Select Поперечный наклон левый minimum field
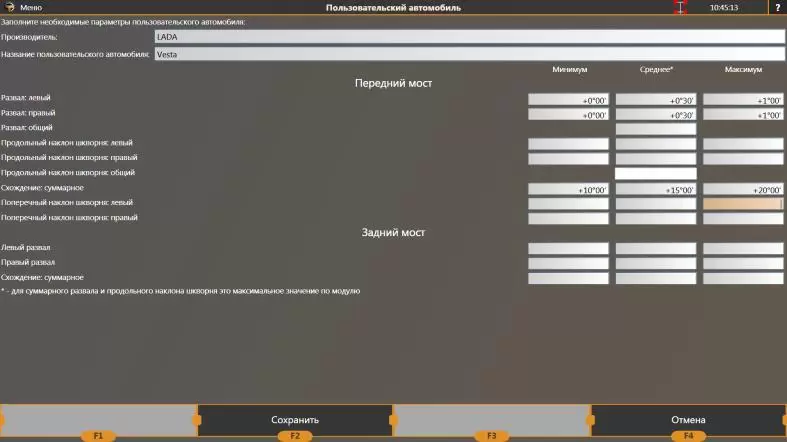The height and width of the screenshot is (442, 787). tap(568, 204)
